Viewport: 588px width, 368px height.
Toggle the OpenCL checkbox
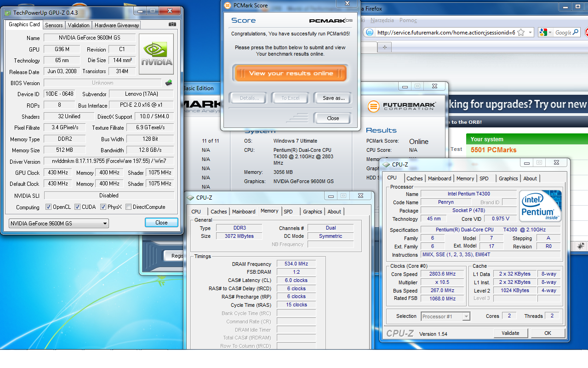click(48, 207)
